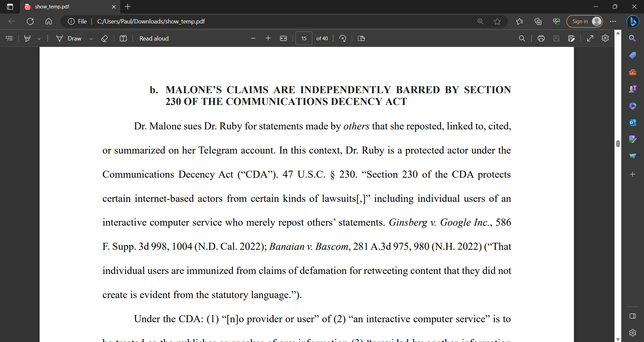Open PDF viewer settings gear
The height and width of the screenshot is (342, 644).
tap(605, 38)
